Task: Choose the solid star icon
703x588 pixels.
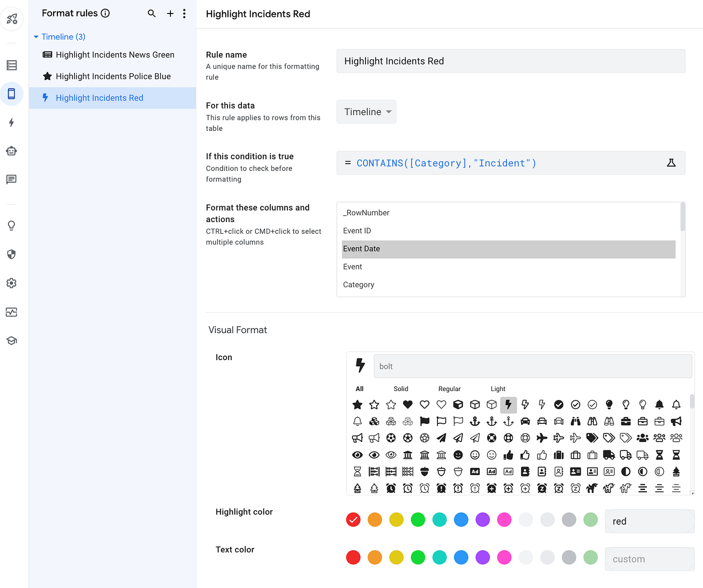Action: (357, 405)
